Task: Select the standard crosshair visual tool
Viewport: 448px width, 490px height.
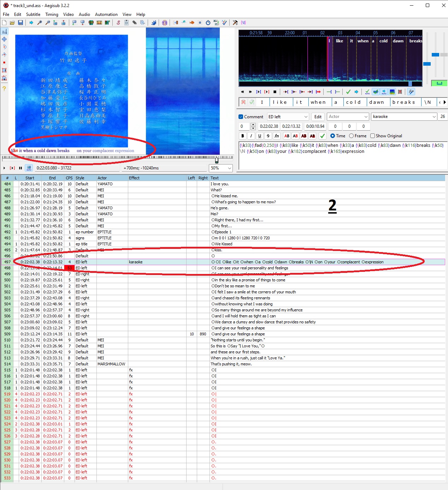Action: pyautogui.click(x=4, y=31)
